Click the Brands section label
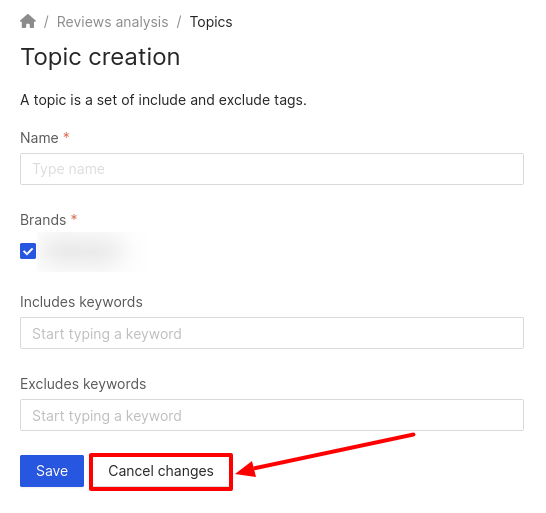 click(x=43, y=220)
